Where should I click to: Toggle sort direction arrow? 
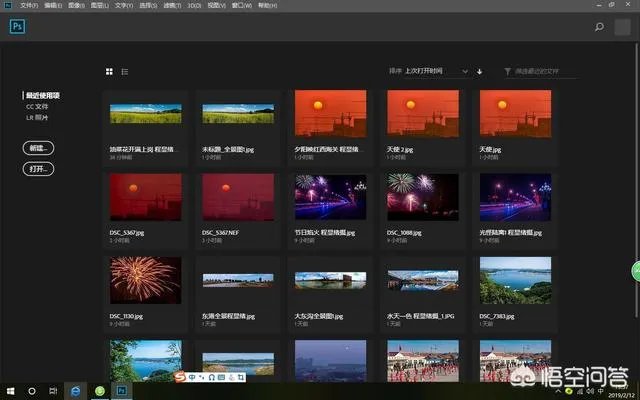point(480,71)
